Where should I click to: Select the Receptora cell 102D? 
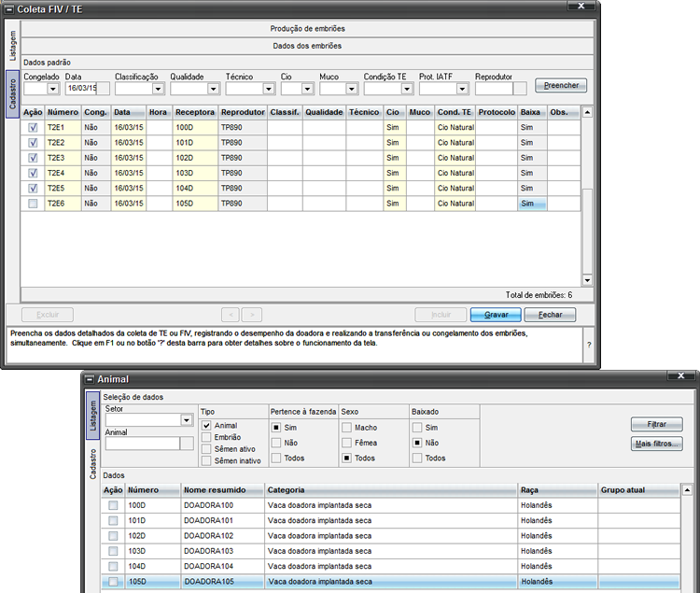pyautogui.click(x=195, y=158)
